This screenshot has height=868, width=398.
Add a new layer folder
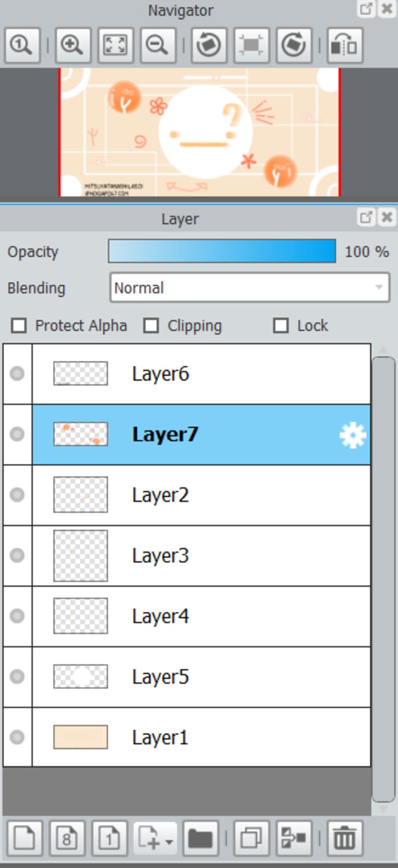tap(201, 839)
